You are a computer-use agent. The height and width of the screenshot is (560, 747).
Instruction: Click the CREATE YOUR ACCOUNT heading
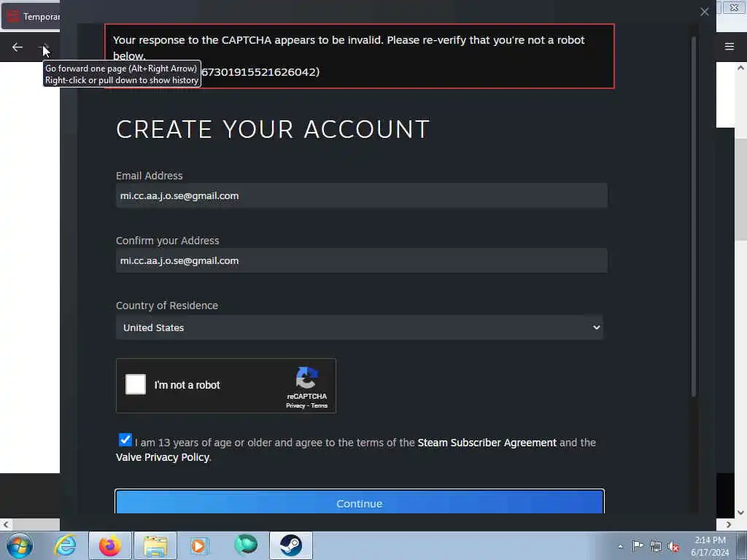(x=273, y=129)
